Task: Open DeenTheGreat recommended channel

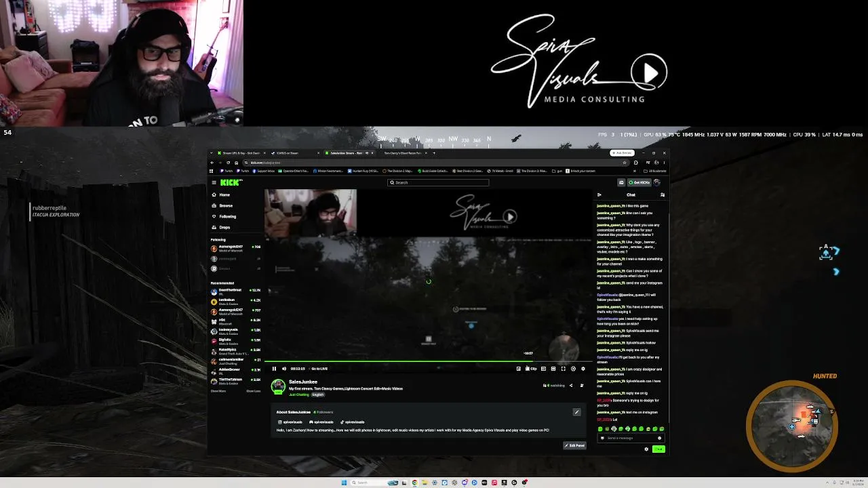Action: 235,291
